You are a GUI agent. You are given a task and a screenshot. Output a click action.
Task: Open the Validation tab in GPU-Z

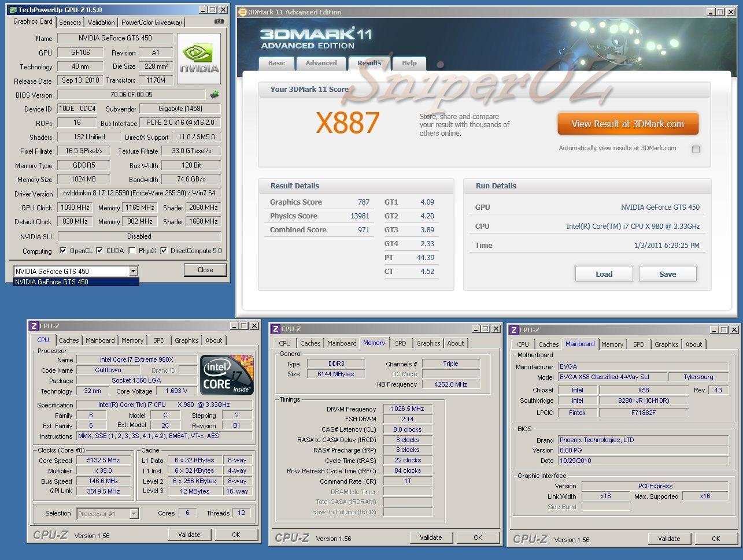[101, 23]
